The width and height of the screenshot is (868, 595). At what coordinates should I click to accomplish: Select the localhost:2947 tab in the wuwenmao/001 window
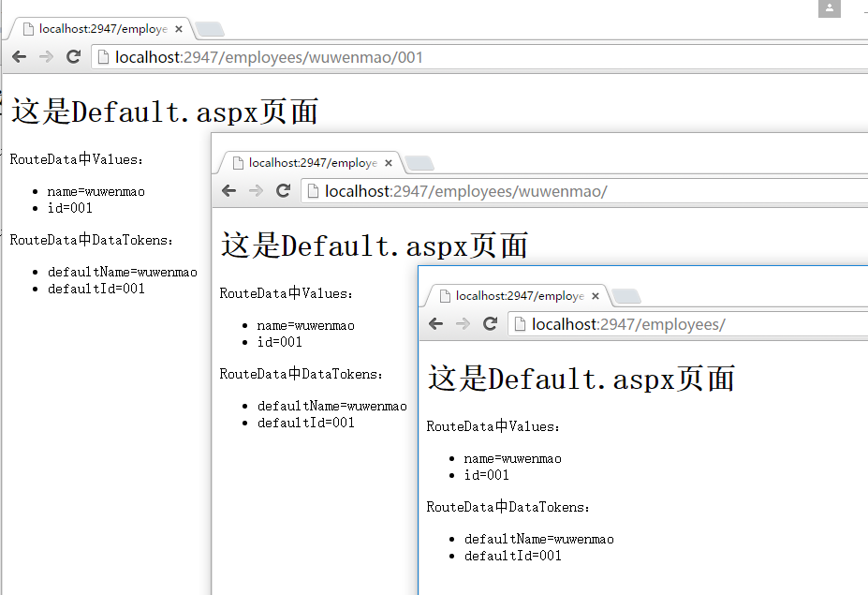click(102, 29)
